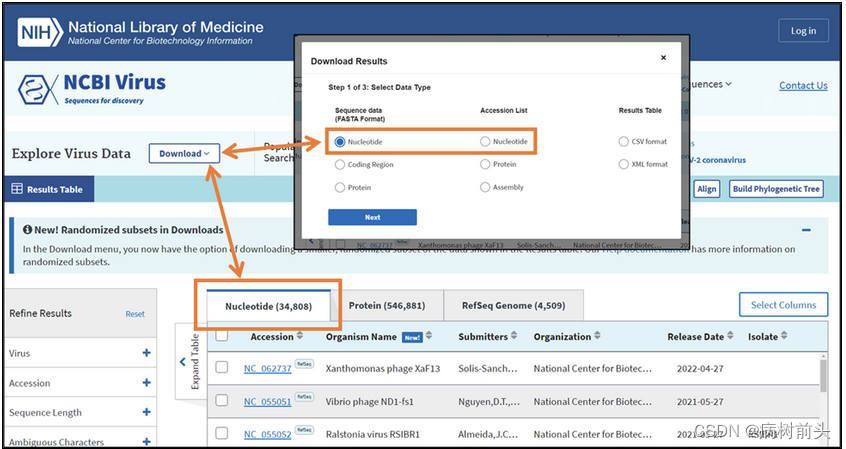Expand the Ambiguous Characters filter

click(146, 441)
